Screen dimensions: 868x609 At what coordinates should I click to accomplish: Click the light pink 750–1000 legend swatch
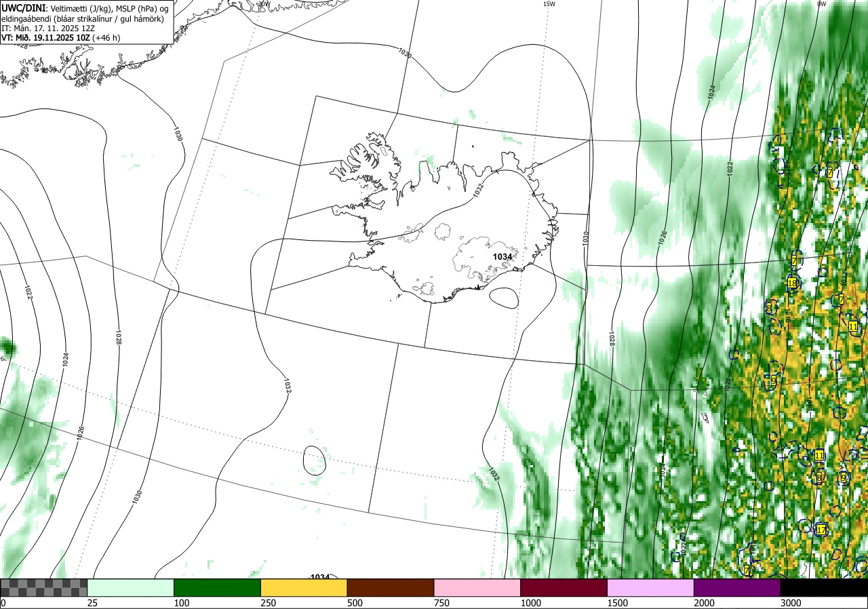tap(477, 587)
